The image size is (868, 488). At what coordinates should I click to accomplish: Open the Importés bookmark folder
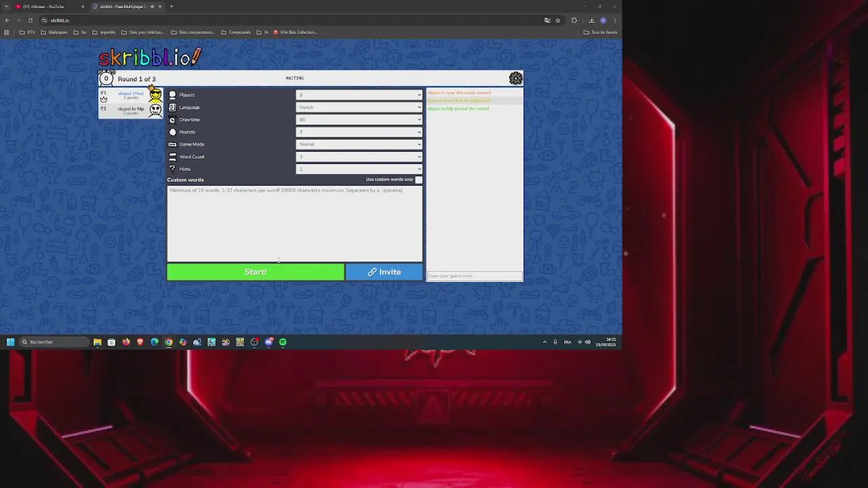[104, 32]
